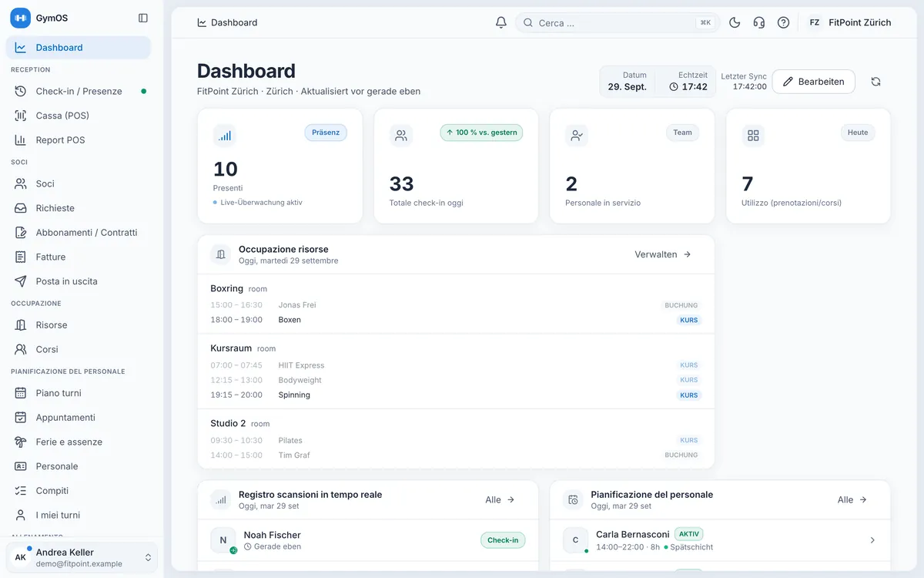
Task: Click the Personale in servizio user icon
Action: 577,136
